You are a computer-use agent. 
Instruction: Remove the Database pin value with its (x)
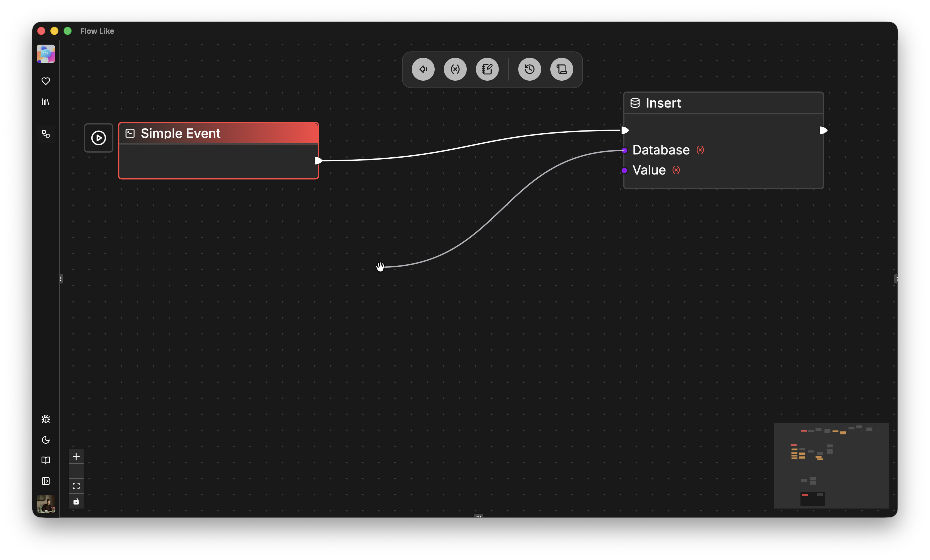click(x=701, y=150)
